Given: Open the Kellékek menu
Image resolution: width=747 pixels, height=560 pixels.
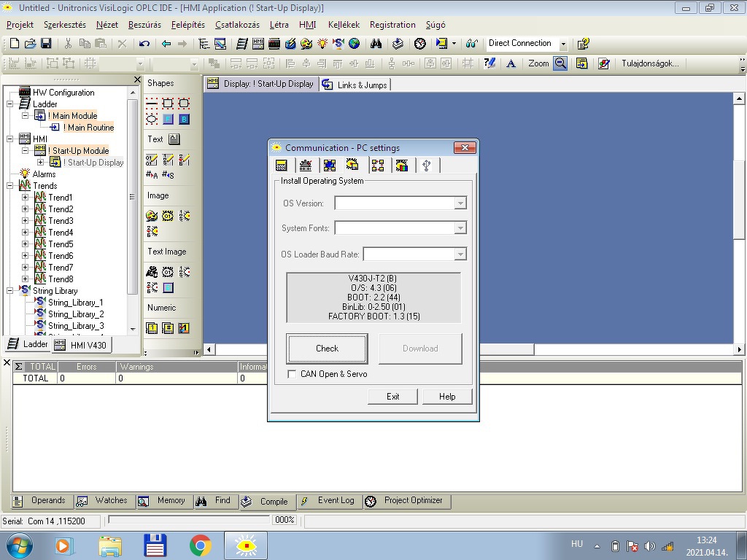Looking at the screenshot, I should click(344, 25).
